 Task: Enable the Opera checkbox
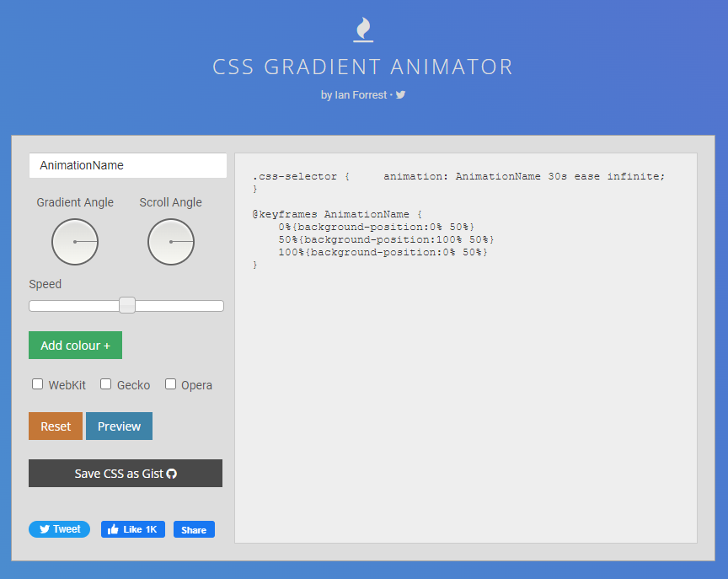click(x=170, y=384)
